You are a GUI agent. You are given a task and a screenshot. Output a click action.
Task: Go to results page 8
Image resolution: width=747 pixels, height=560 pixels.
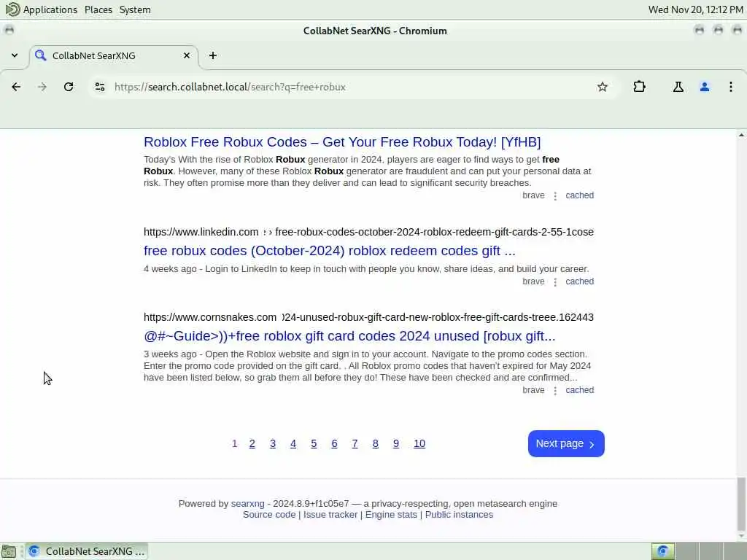(376, 443)
